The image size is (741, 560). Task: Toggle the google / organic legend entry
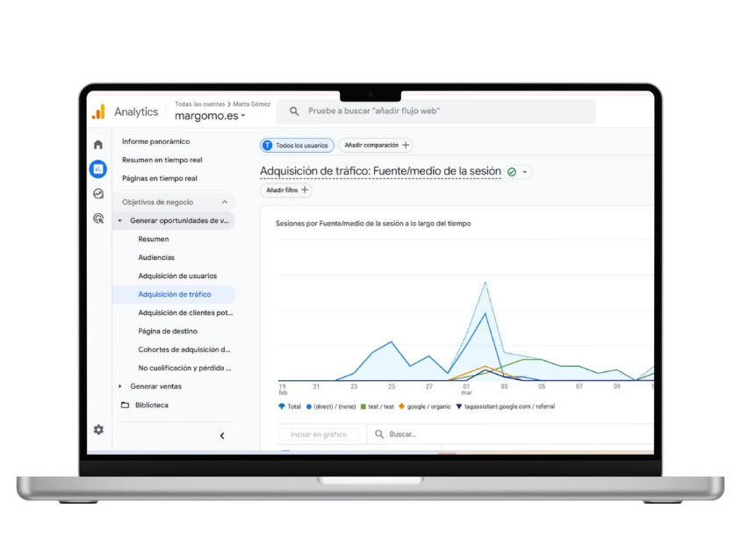point(428,406)
